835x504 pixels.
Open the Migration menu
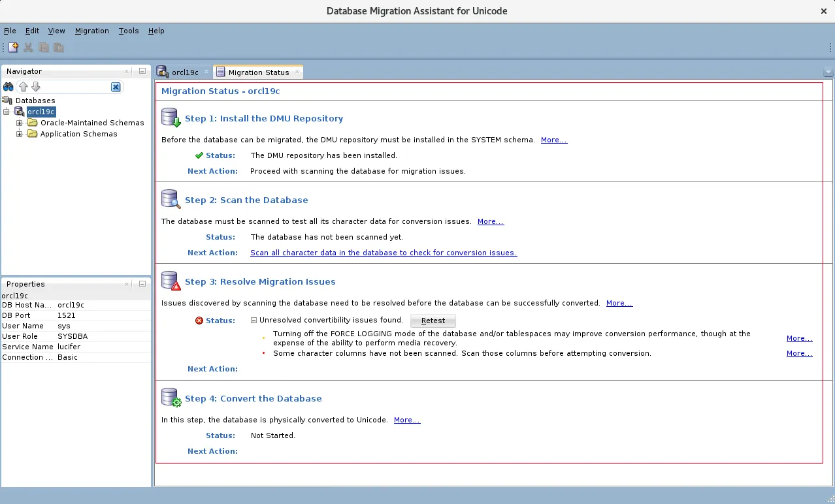[91, 31]
